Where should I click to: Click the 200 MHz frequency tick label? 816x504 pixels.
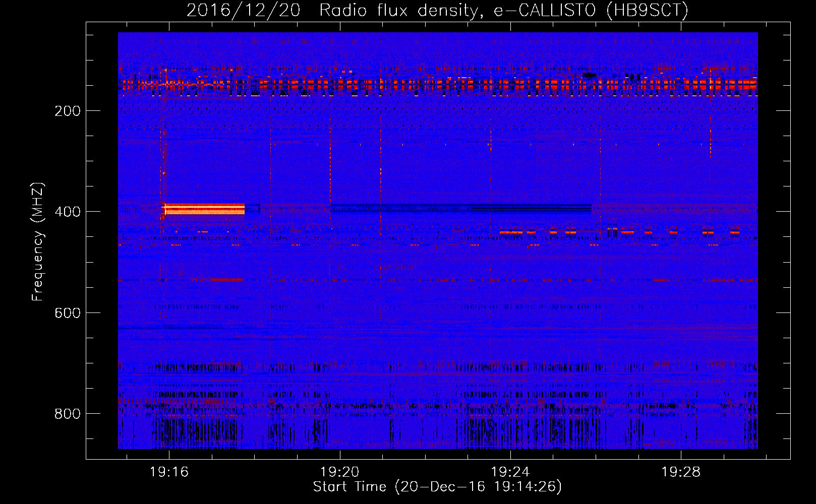tap(68, 111)
